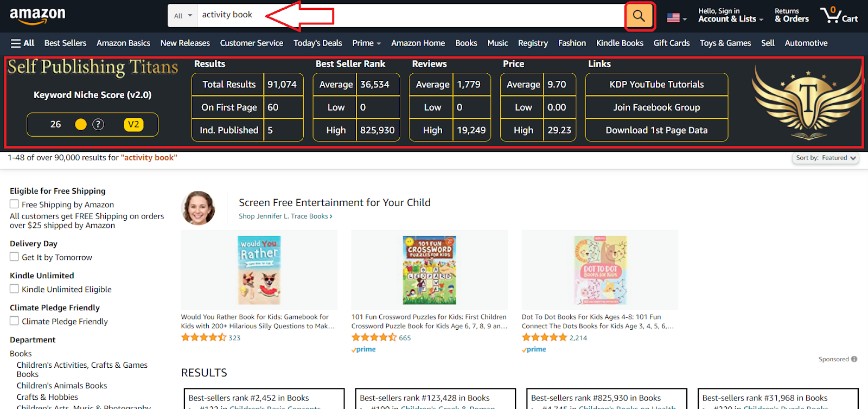Open the All search category dropdown

183,16
